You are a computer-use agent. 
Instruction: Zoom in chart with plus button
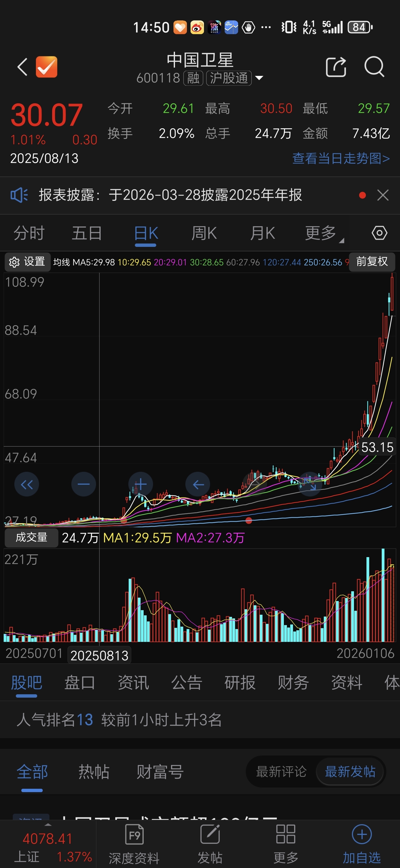click(x=141, y=485)
